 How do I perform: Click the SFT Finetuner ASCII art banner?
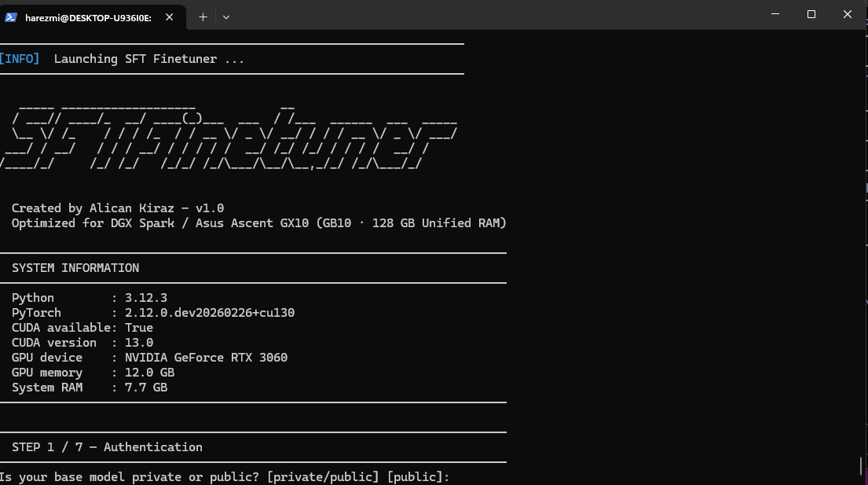(x=229, y=136)
